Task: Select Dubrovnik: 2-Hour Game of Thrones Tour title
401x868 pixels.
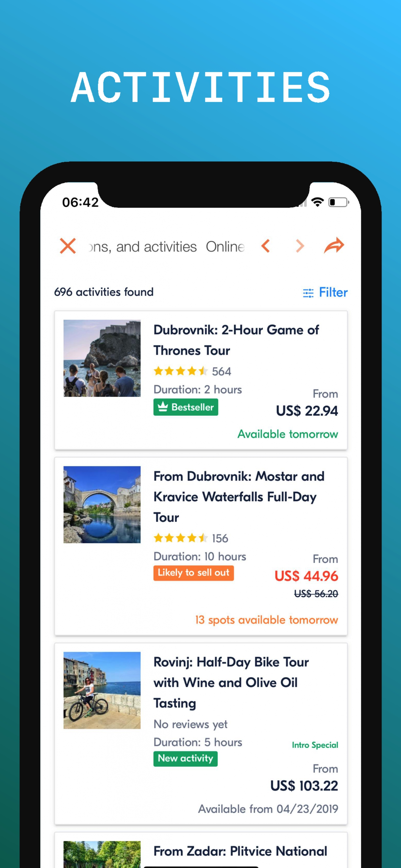Action: tap(236, 340)
